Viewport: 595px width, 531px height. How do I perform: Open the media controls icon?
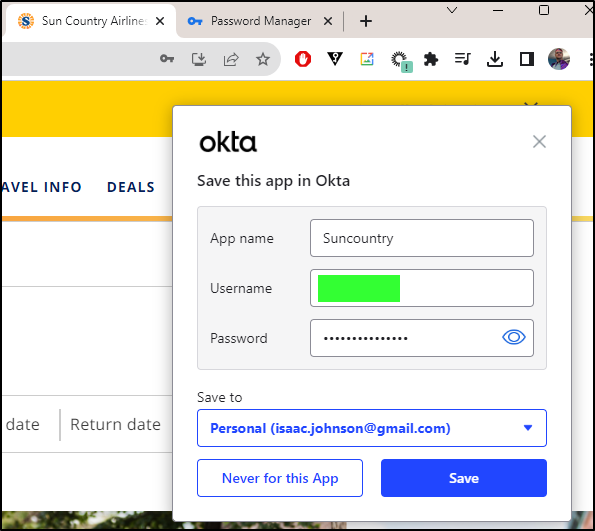click(463, 59)
